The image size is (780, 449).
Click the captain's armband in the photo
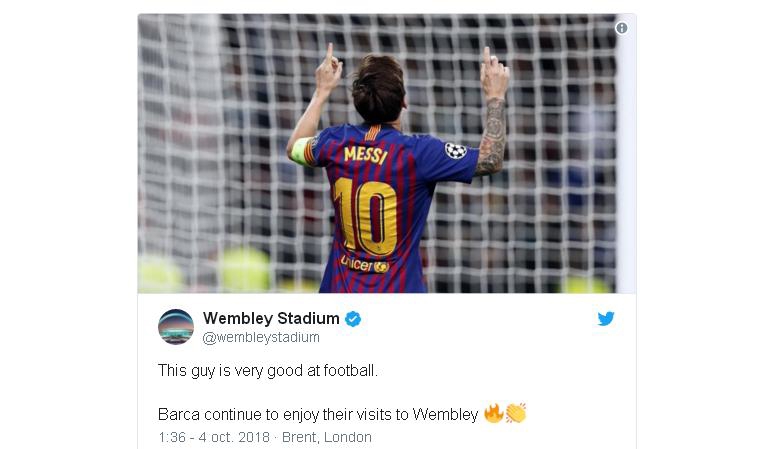[300, 152]
